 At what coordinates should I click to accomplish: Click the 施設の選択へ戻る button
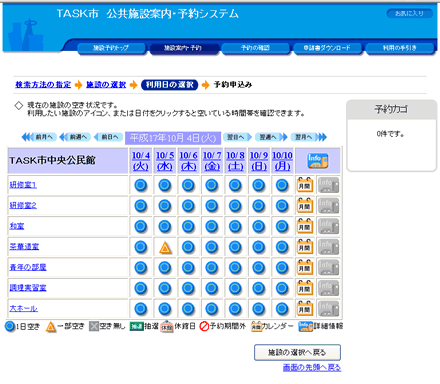(x=297, y=352)
